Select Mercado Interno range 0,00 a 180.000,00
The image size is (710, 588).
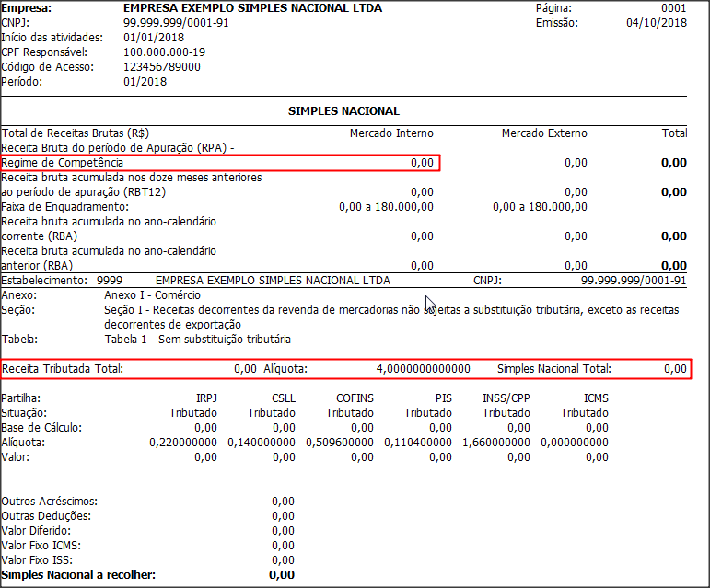coord(386,207)
